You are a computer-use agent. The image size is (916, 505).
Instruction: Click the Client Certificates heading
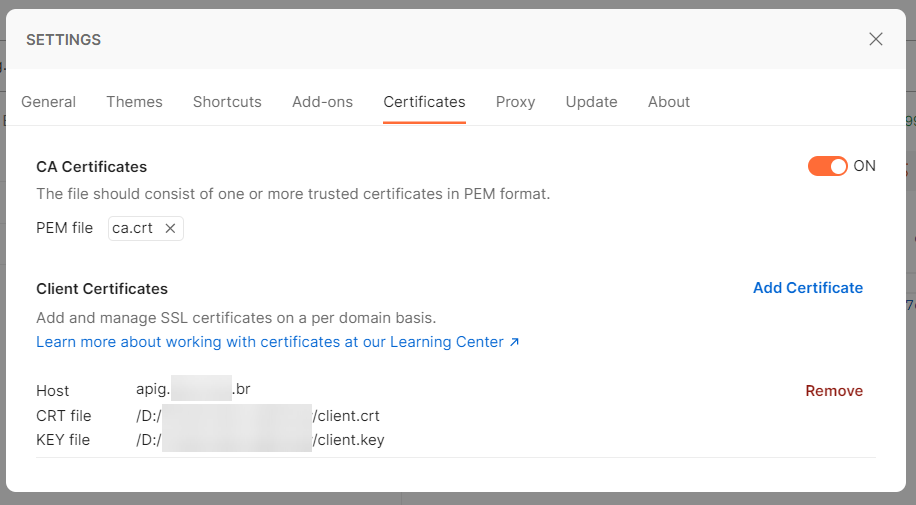[x=102, y=289]
